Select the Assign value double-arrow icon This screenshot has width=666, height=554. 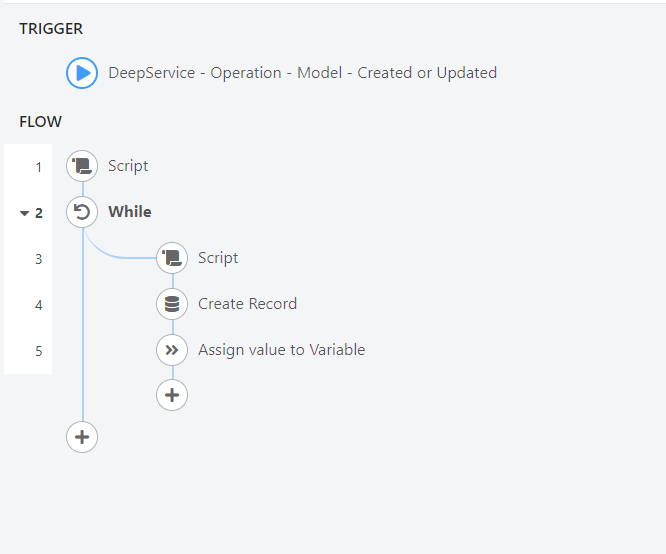(172, 350)
